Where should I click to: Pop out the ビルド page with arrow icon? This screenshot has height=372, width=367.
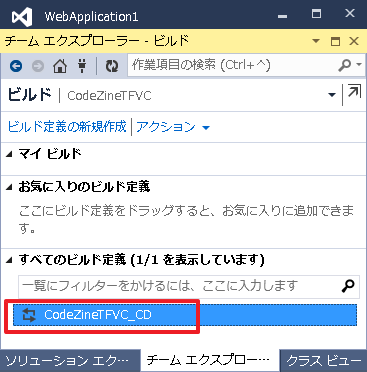point(354,92)
